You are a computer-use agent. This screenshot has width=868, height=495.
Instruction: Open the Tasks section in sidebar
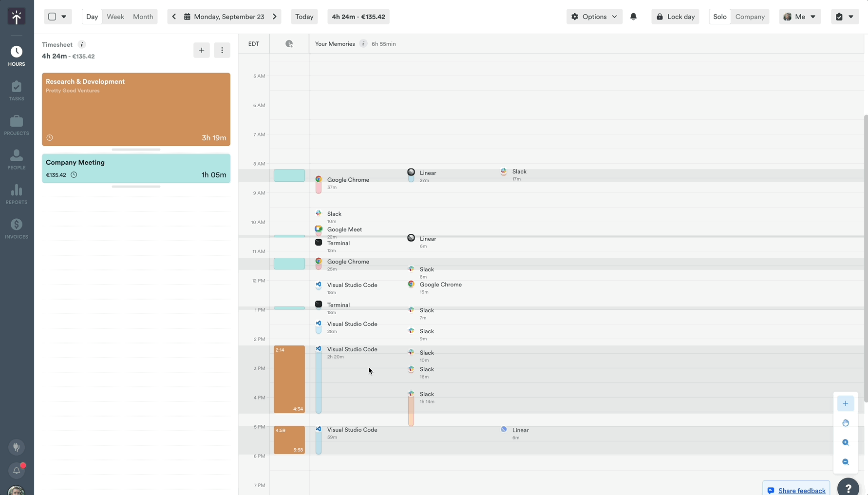pyautogui.click(x=17, y=91)
